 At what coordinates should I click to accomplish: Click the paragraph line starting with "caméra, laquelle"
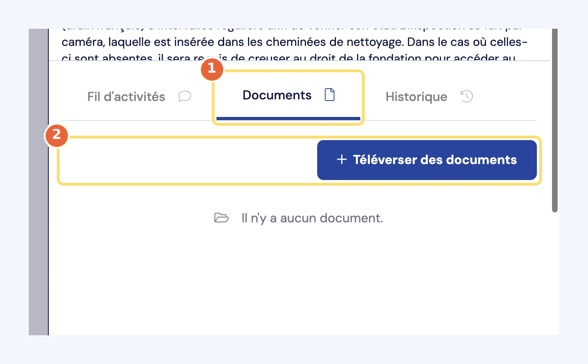click(294, 42)
